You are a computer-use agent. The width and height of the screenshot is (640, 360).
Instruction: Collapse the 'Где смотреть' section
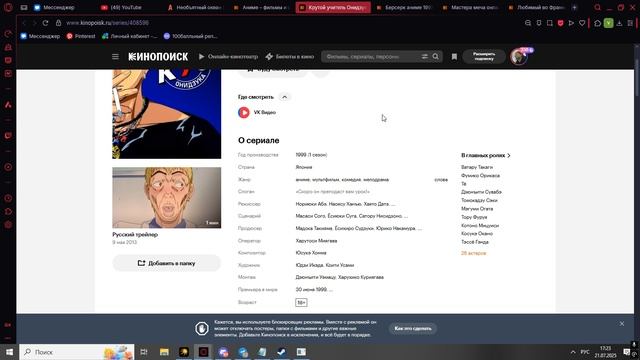pos(284,97)
